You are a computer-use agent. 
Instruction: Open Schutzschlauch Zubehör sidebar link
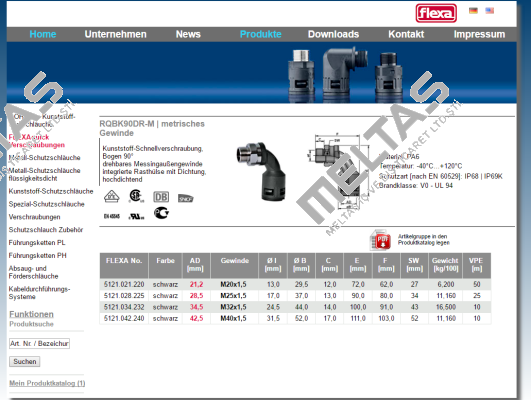coord(46,230)
